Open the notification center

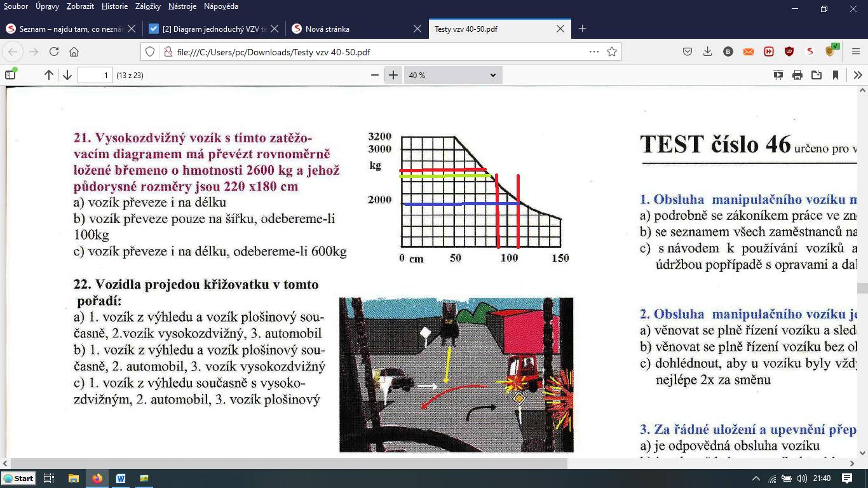(847, 478)
